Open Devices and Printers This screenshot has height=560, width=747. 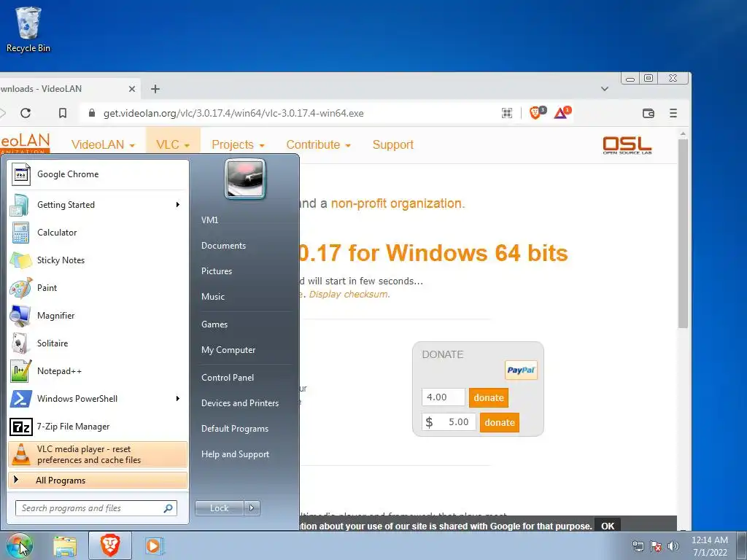click(x=239, y=403)
